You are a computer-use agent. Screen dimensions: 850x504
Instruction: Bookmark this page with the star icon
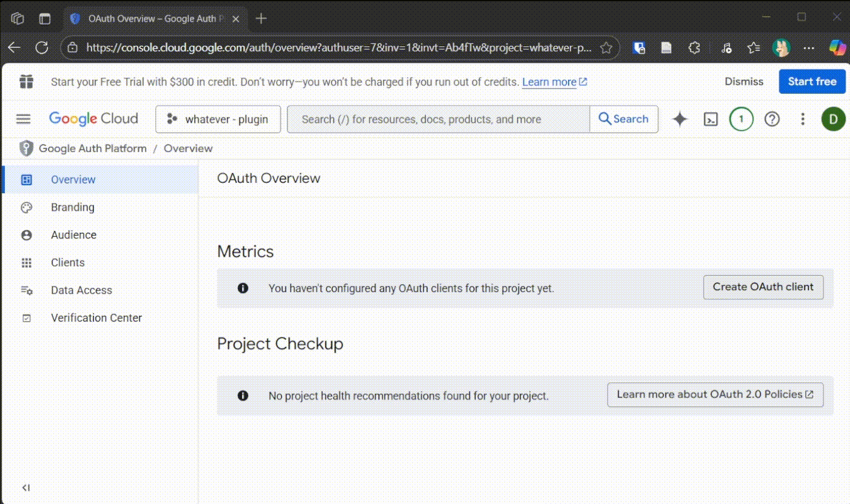(606, 48)
